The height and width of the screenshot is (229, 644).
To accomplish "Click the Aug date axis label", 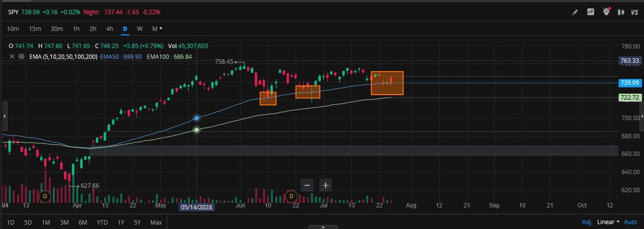I will [x=411, y=205].
